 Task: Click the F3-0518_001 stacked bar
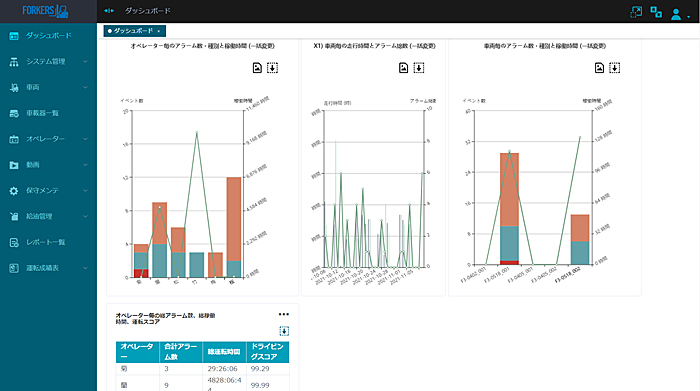coord(509,209)
